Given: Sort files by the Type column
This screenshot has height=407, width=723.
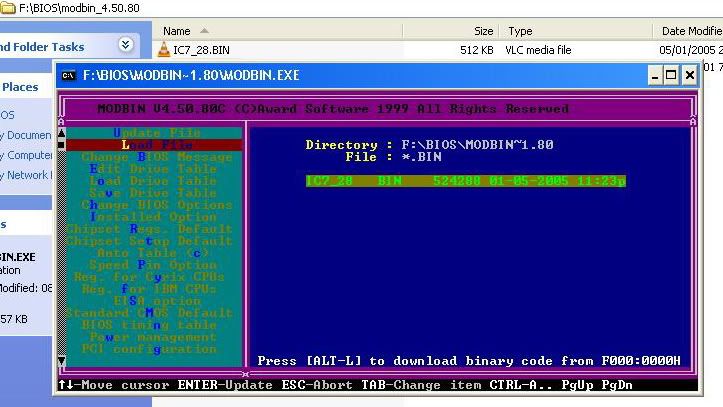Looking at the screenshot, I should coord(520,31).
